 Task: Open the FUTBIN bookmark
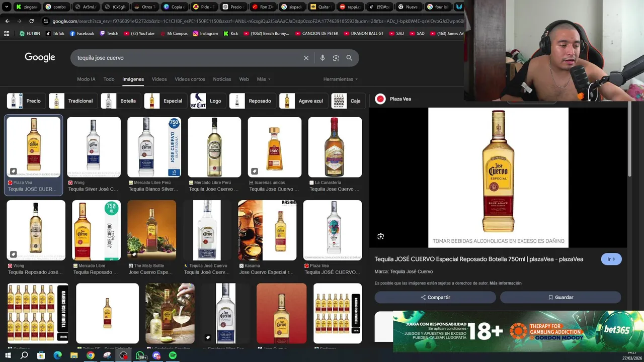(30, 34)
